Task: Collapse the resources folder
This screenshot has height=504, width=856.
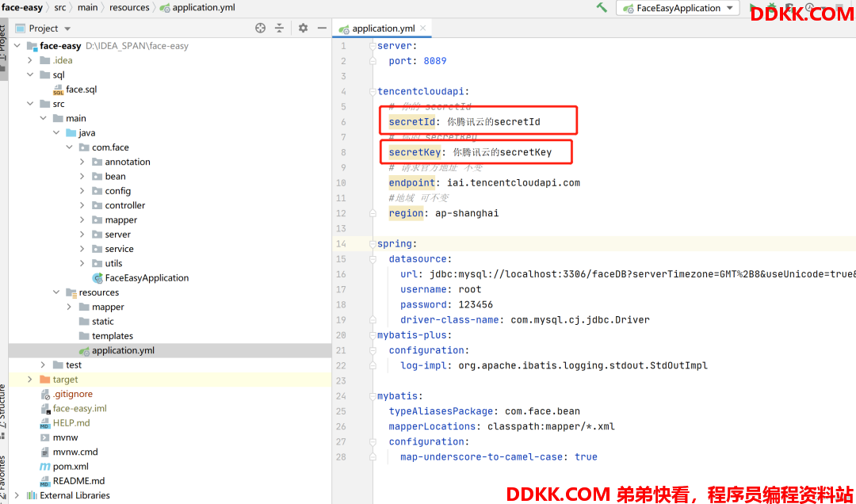Action: (x=56, y=292)
